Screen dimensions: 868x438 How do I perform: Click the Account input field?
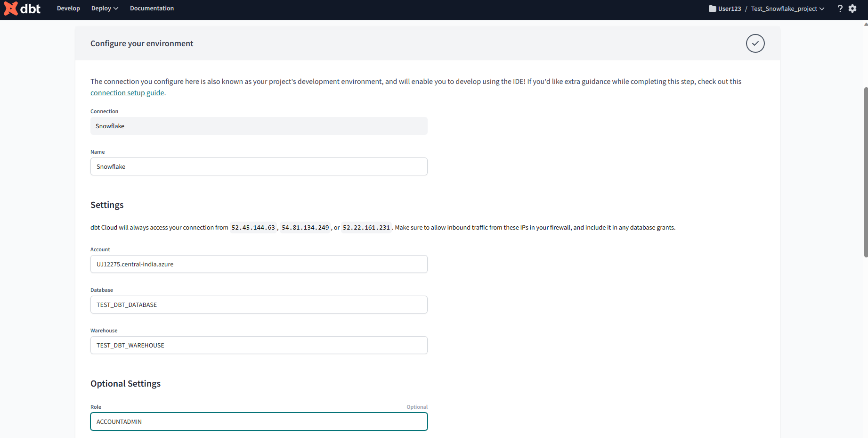(259, 264)
